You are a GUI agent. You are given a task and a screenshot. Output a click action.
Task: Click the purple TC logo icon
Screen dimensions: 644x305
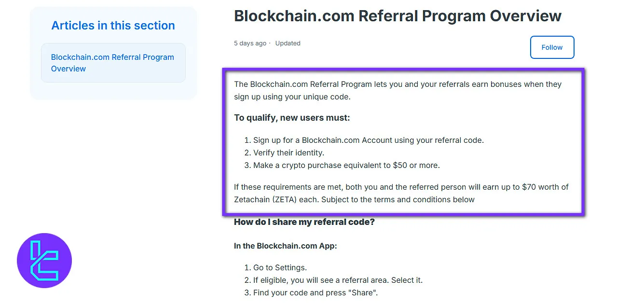click(x=44, y=261)
